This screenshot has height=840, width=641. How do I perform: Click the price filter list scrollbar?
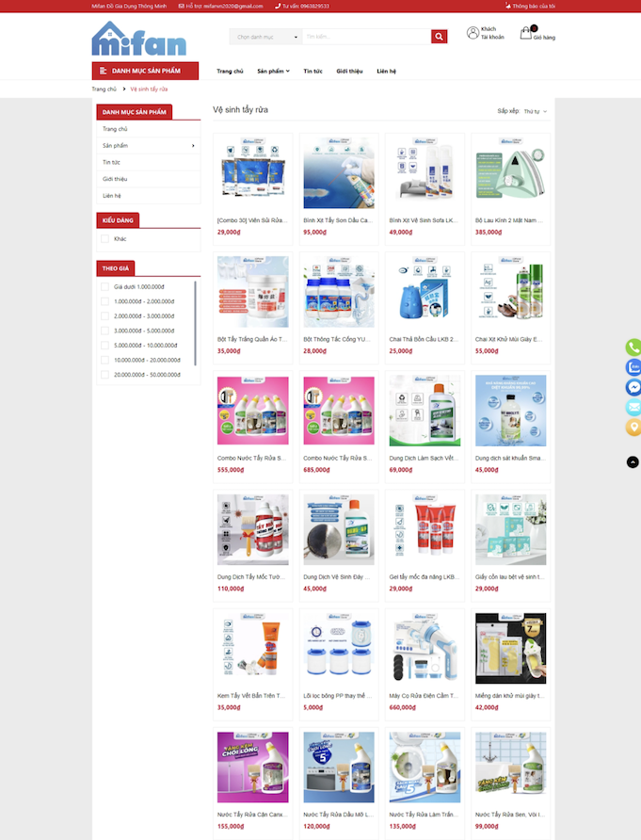point(196,323)
